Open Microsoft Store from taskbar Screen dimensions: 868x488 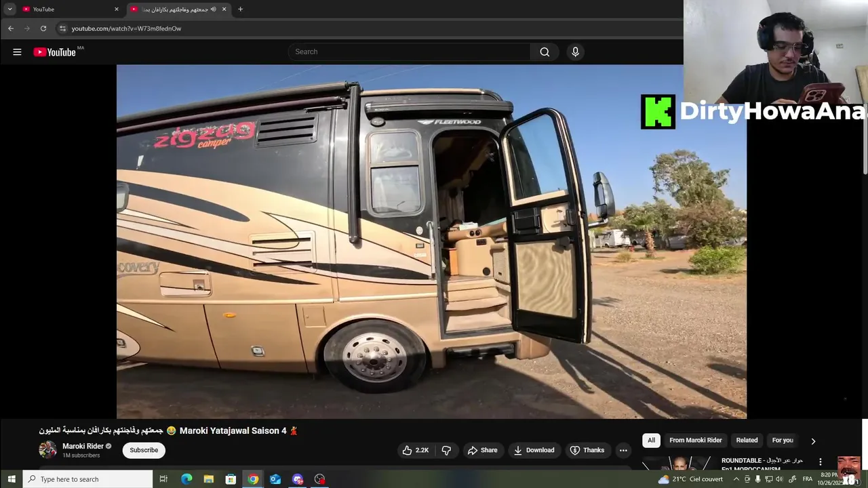[231, 479]
